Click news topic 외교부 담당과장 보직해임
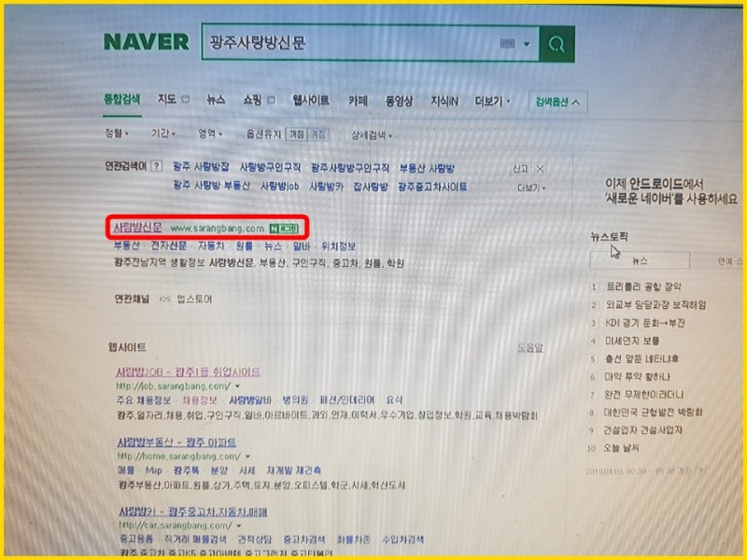 (x=656, y=305)
